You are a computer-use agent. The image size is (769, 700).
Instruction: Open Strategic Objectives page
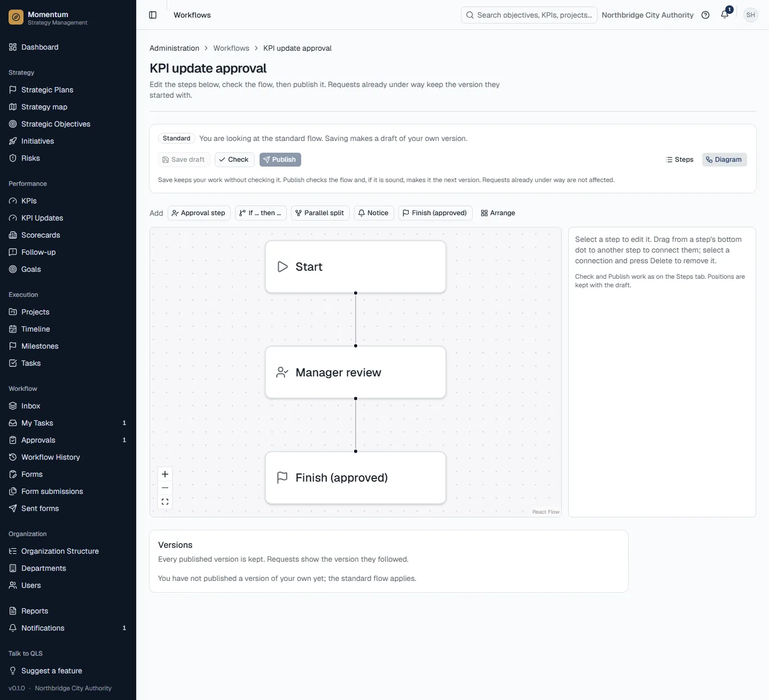coord(68,124)
